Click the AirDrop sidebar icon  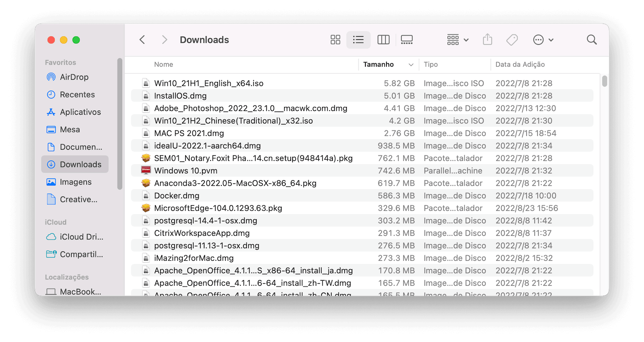51,77
